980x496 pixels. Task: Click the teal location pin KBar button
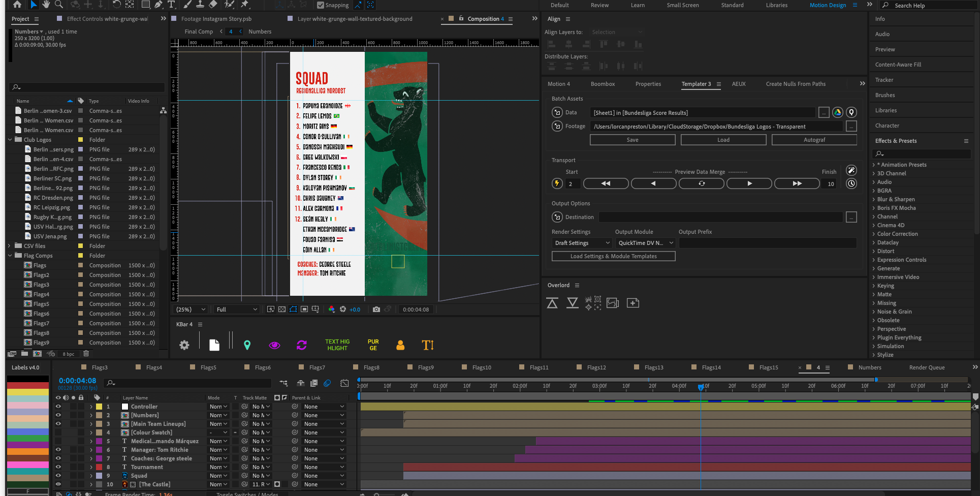click(x=247, y=345)
